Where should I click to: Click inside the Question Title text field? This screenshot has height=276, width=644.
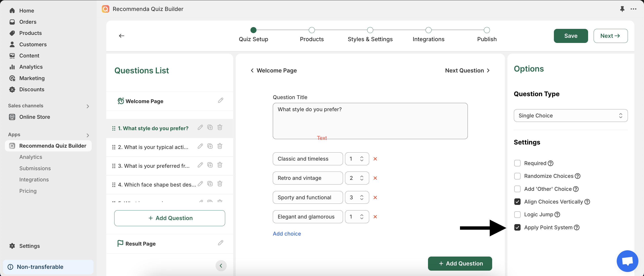[370, 117]
